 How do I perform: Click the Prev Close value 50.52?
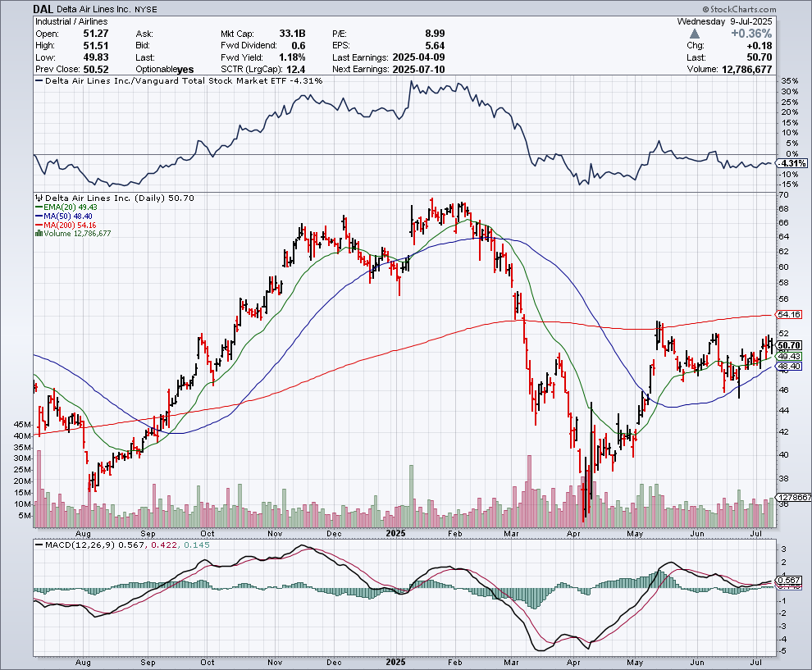pyautogui.click(x=96, y=70)
